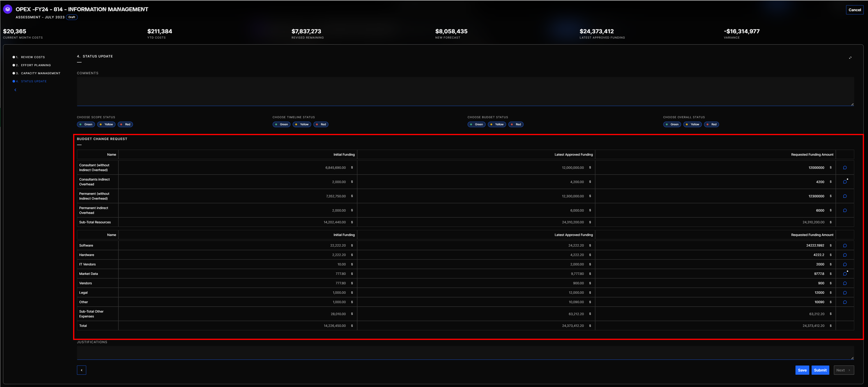Click the purple app logo icon

tap(7, 9)
